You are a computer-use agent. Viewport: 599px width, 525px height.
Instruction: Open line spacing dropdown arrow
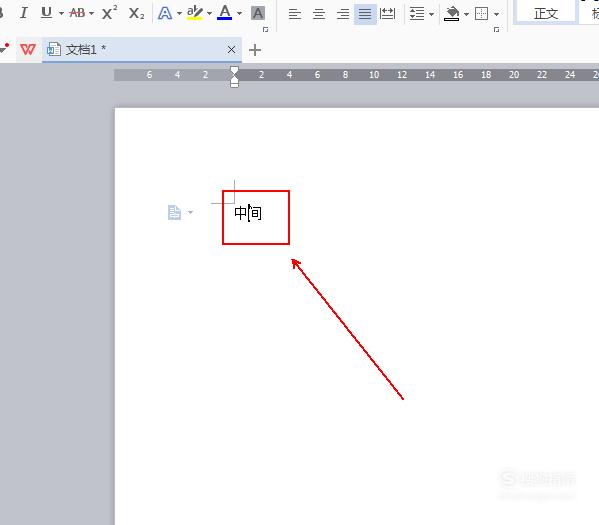click(431, 15)
